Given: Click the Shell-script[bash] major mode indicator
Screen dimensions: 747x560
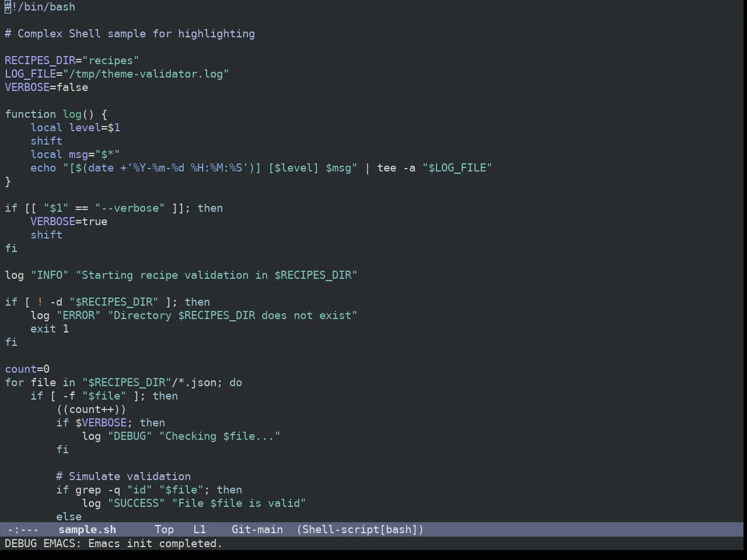Looking at the screenshot, I should (360, 530).
